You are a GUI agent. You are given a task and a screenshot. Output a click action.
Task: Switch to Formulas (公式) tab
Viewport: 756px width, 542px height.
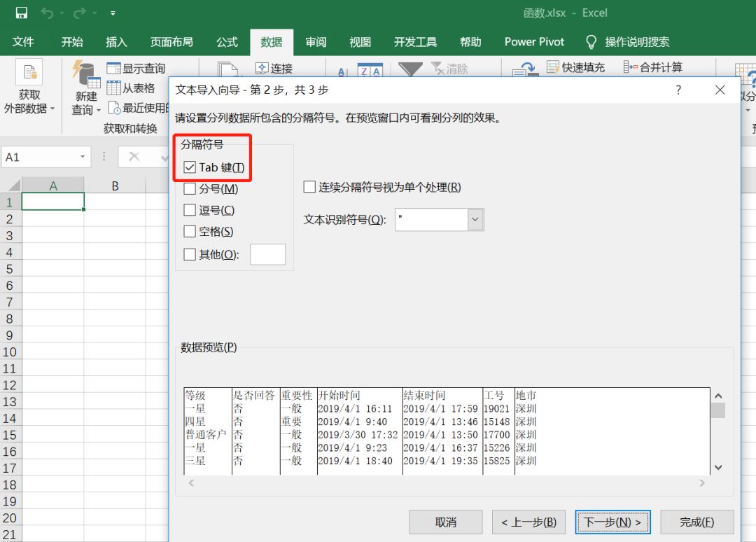(227, 42)
